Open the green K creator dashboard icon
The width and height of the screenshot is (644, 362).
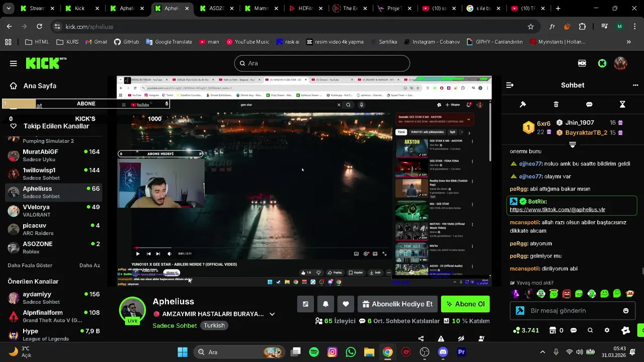coord(602,63)
